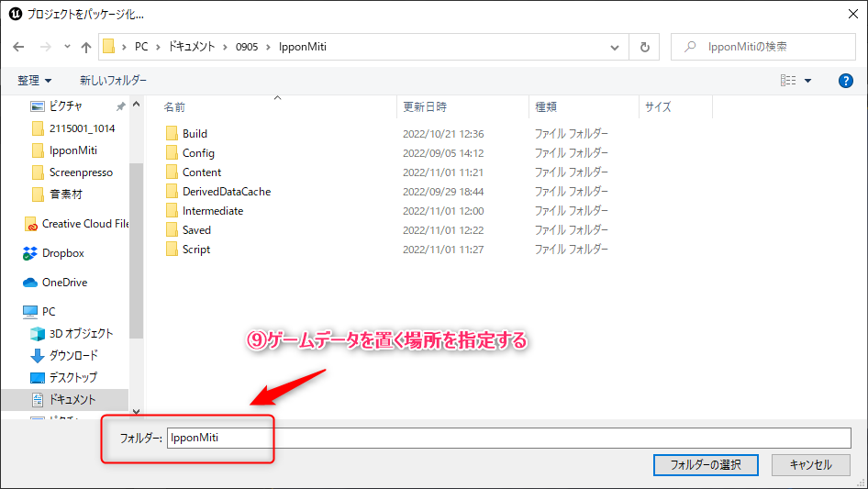Open the 3D オブジェクト folder
The image size is (868, 489).
coord(82,333)
